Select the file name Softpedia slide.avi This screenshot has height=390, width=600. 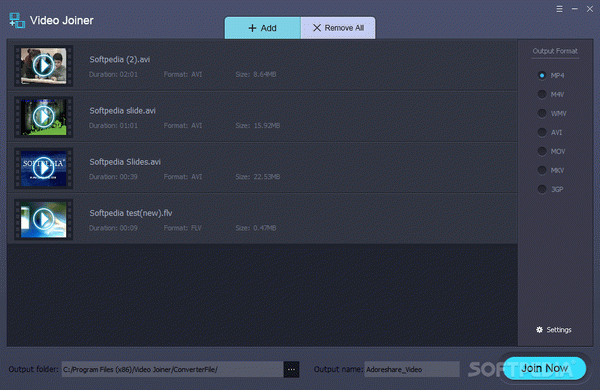click(x=122, y=111)
